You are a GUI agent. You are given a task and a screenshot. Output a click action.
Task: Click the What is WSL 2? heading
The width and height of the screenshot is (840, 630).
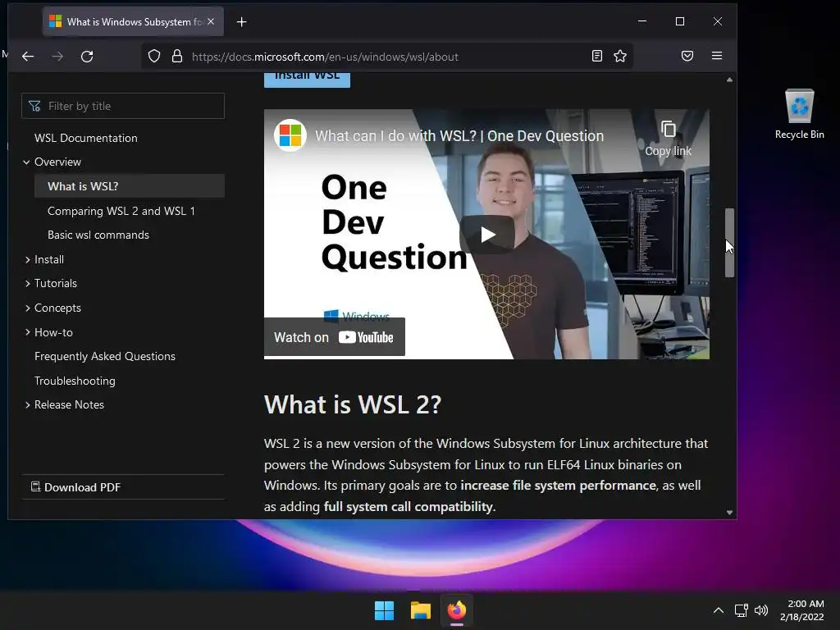coord(353,404)
